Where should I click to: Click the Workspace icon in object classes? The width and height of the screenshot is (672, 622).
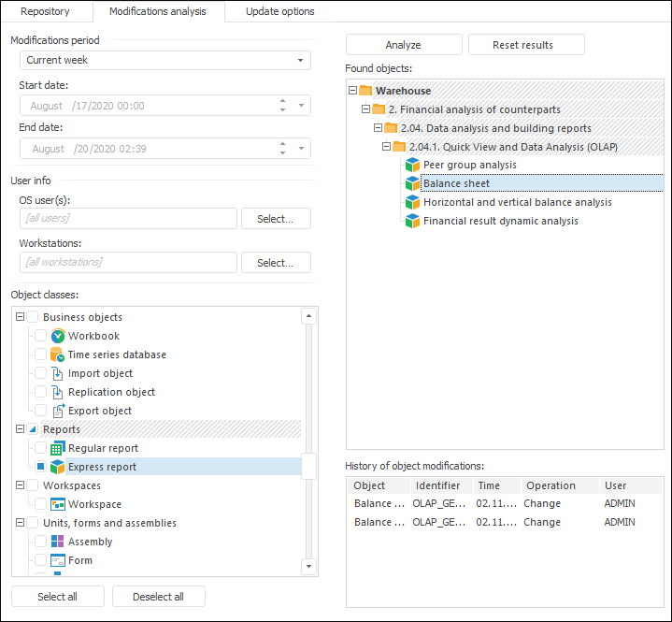(x=57, y=504)
